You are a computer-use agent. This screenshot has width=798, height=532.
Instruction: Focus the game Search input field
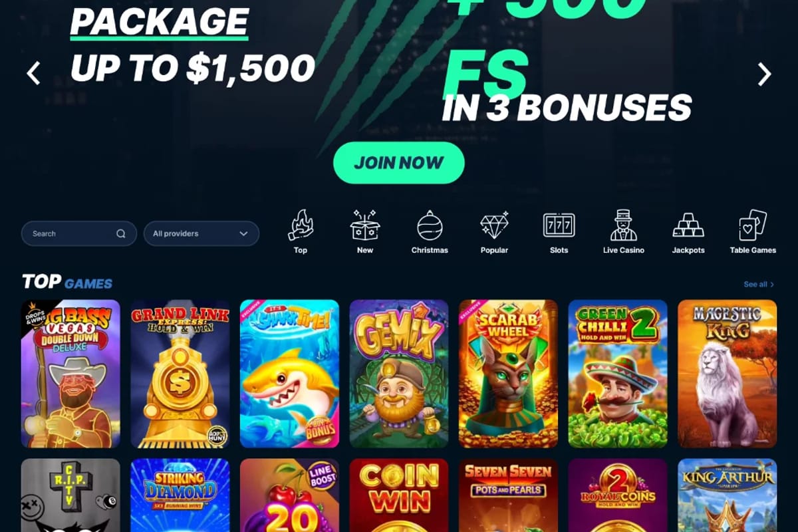79,233
